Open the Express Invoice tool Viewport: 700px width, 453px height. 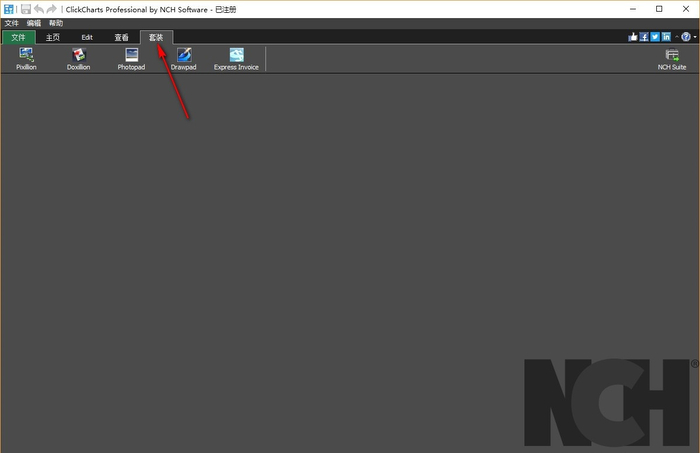236,58
